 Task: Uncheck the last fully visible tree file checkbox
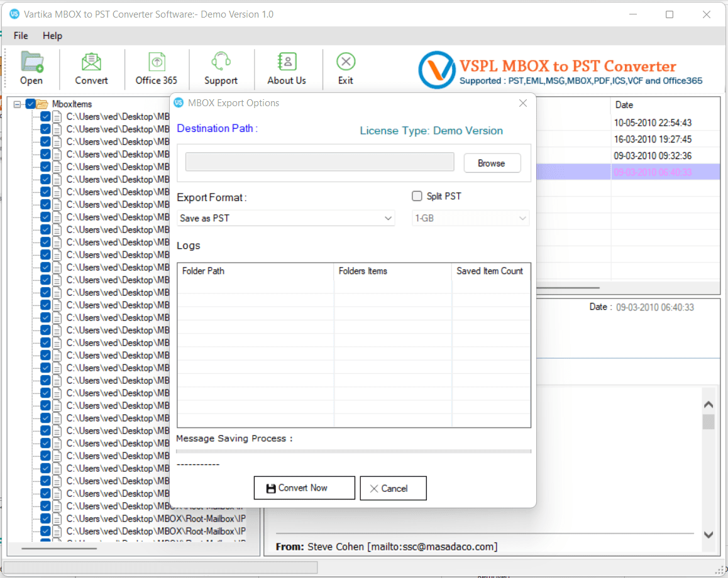[x=45, y=531]
